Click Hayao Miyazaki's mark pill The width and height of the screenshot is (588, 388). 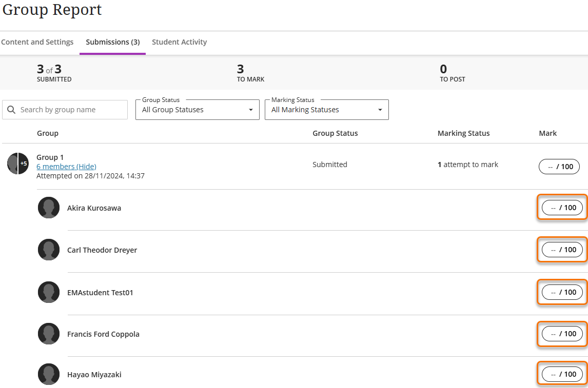click(x=562, y=374)
